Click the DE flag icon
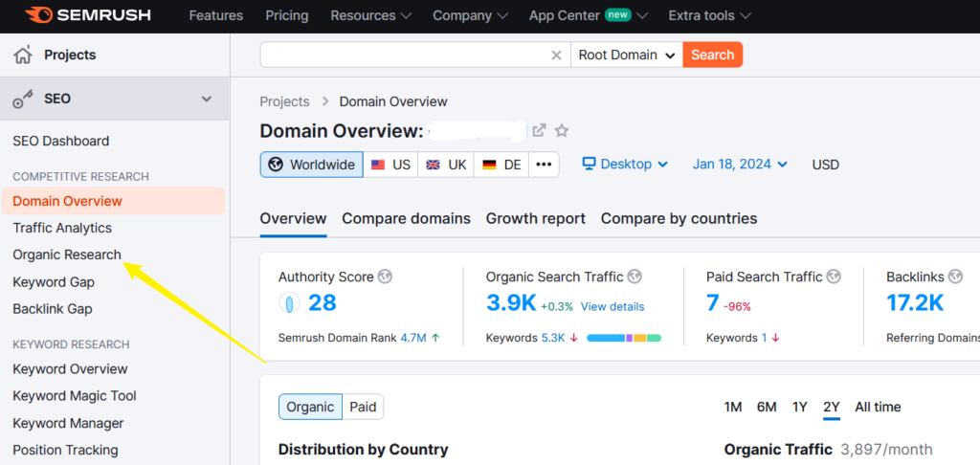 coord(489,165)
